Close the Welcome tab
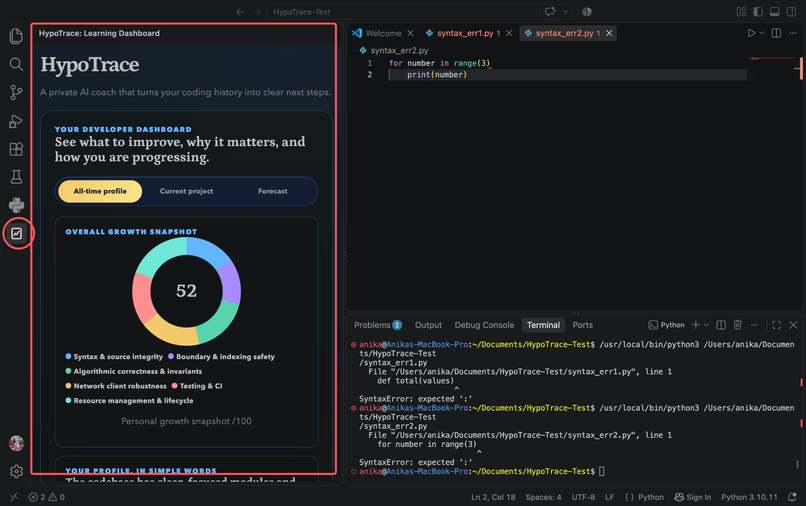 [x=410, y=33]
